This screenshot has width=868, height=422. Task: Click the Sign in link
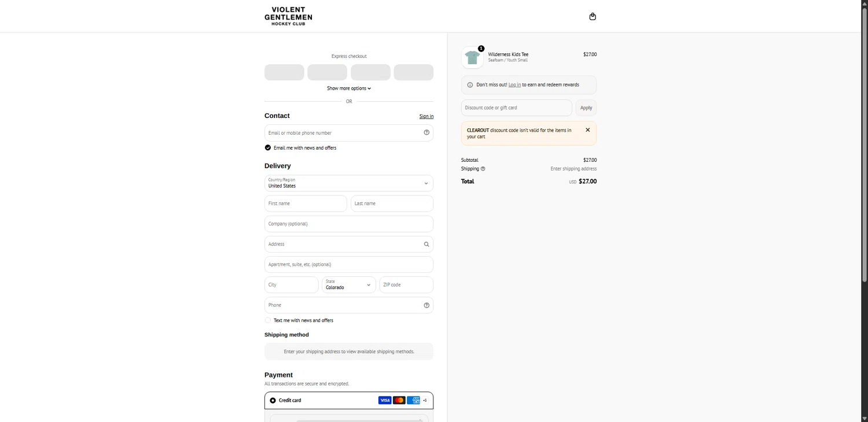[426, 116]
